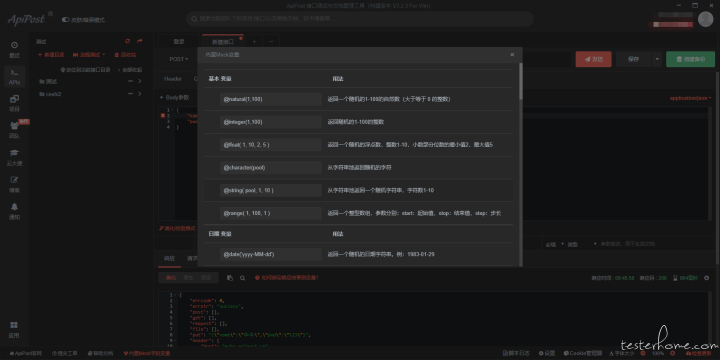This screenshot has height=360, width=720.
Task: Click the red error marker on code line 2
Action: pyautogui.click(x=163, y=116)
